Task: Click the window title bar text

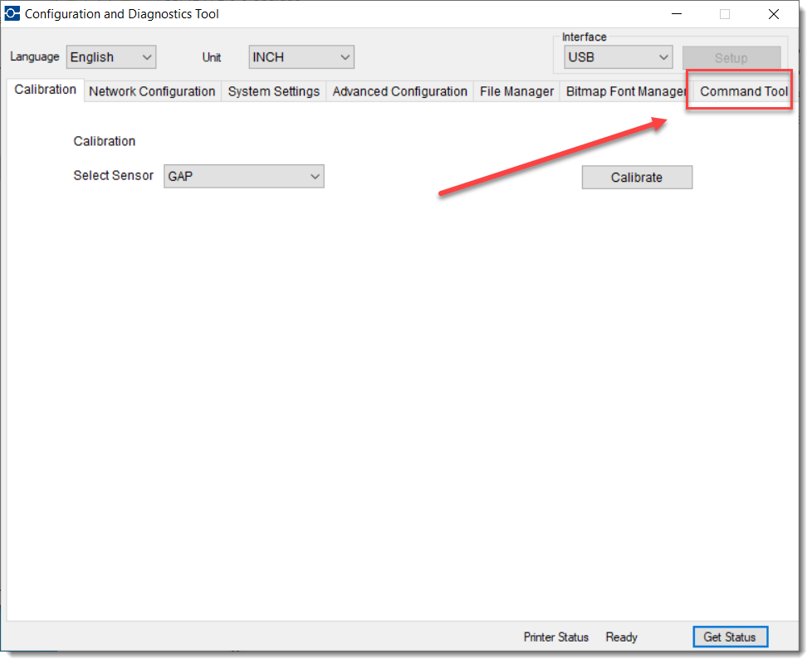Action: (122, 14)
